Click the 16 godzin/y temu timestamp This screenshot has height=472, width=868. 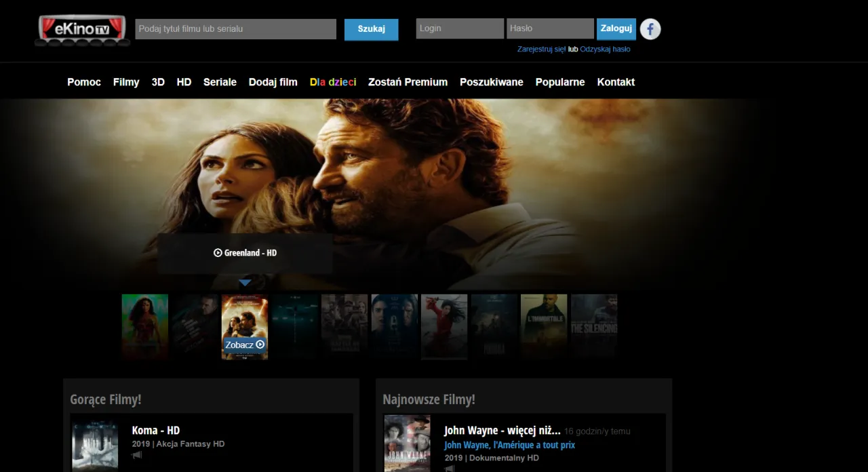click(x=597, y=431)
